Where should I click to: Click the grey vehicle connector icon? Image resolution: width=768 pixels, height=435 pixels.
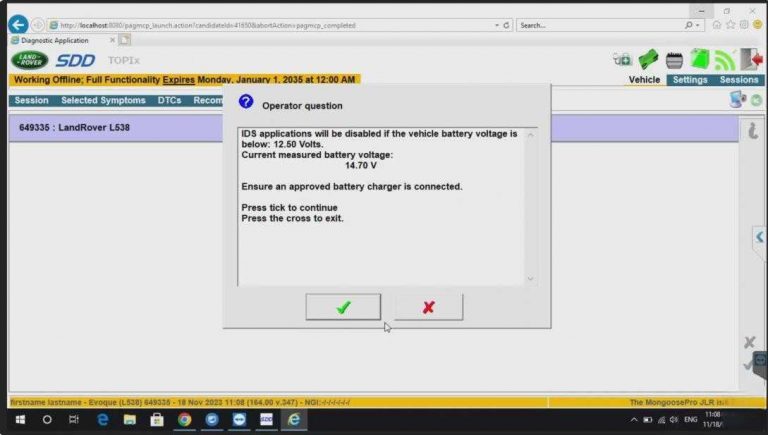675,60
